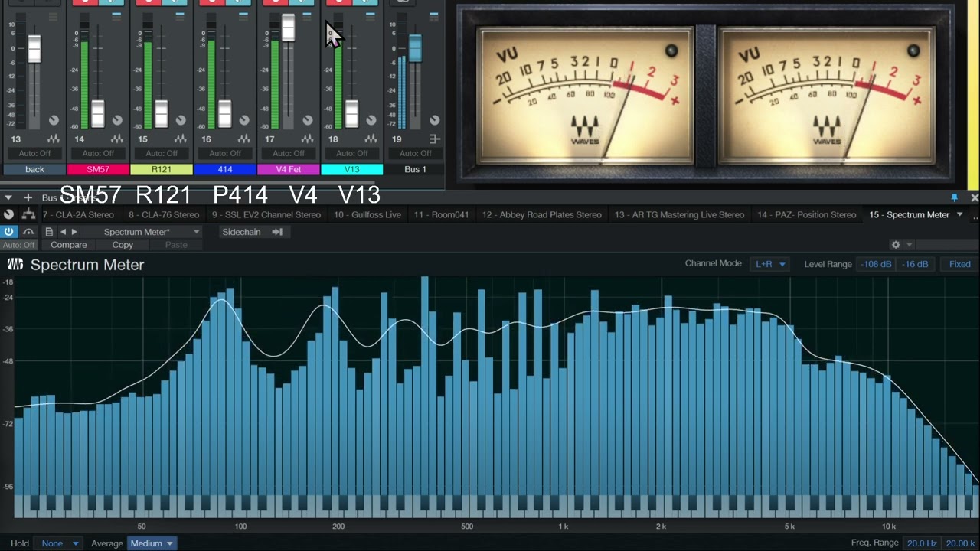Viewport: 980px width, 551px height.
Task: Switch to the 14 - PAZ- Position Stereo tab
Action: [806, 214]
